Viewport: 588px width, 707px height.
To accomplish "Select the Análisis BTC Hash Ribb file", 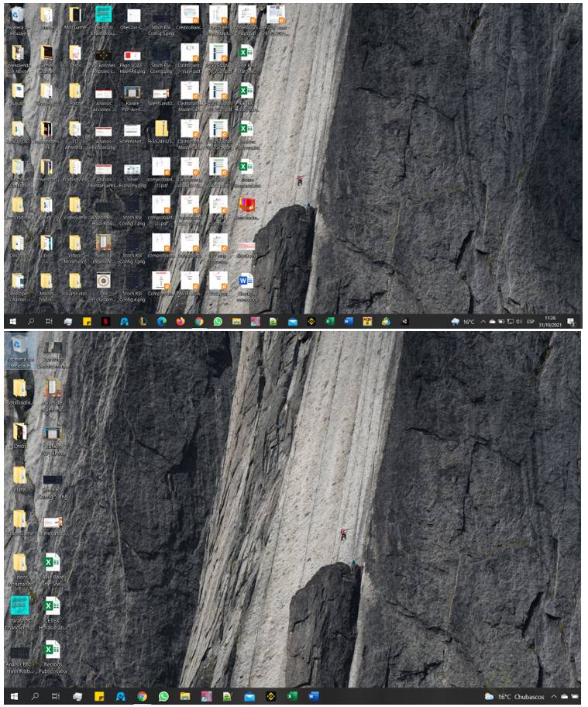I will point(19,659).
